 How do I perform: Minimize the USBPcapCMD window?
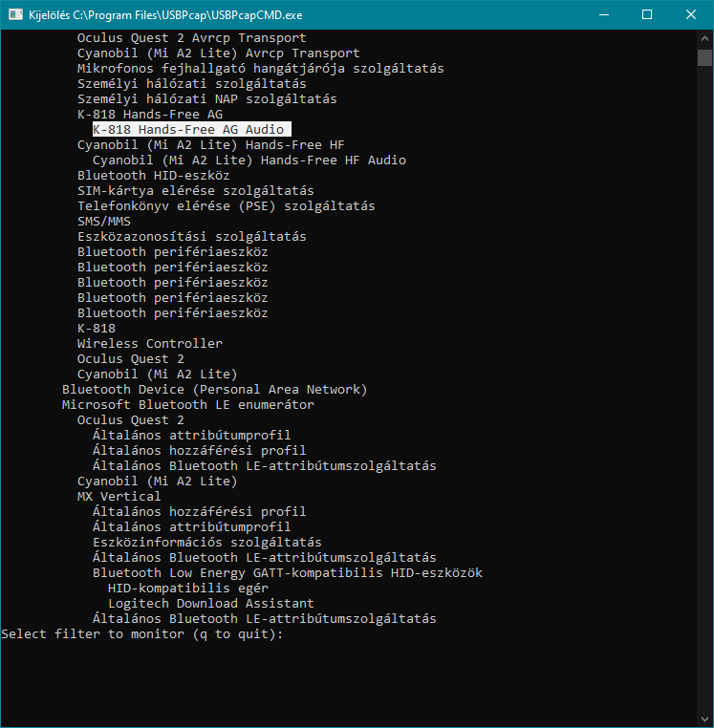(x=604, y=15)
